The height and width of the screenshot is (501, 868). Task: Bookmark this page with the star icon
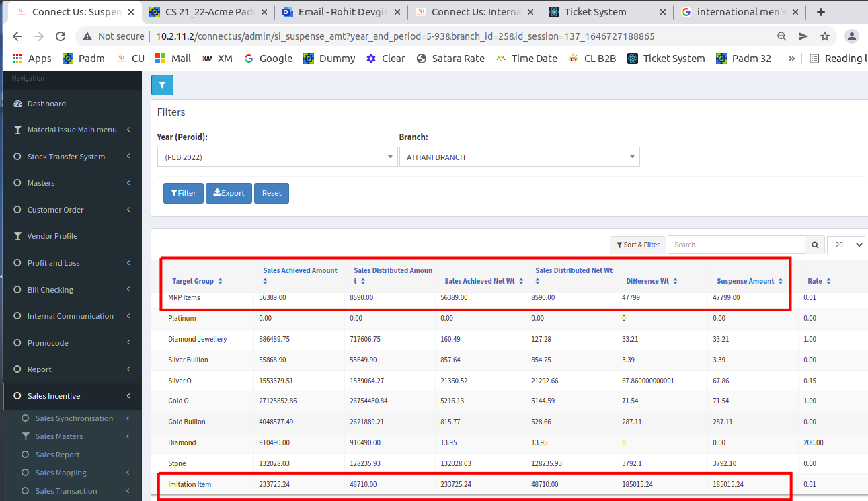(825, 36)
